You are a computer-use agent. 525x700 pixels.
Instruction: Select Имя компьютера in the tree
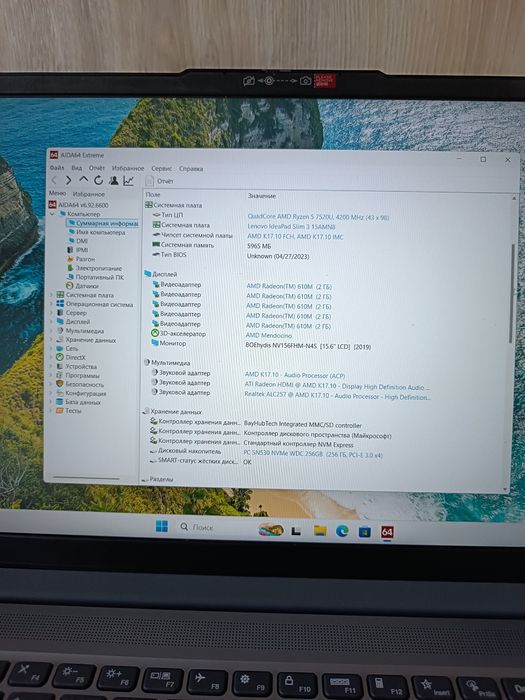click(97, 232)
